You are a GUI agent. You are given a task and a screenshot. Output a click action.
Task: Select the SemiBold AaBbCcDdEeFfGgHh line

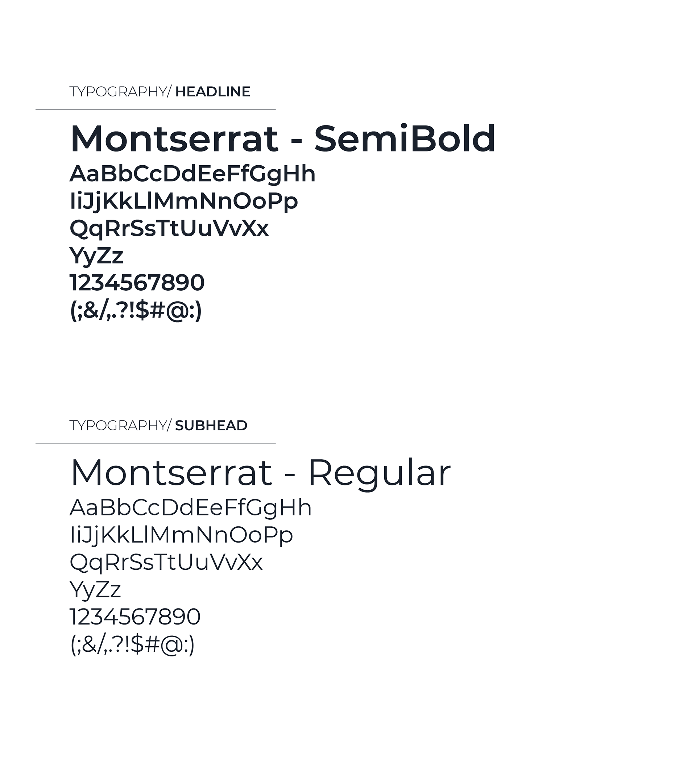(x=192, y=174)
